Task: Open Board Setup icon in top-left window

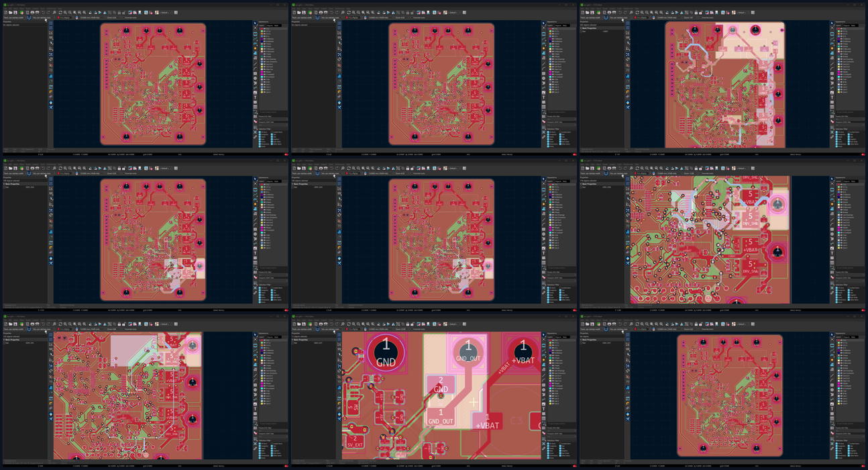Action: [21, 12]
